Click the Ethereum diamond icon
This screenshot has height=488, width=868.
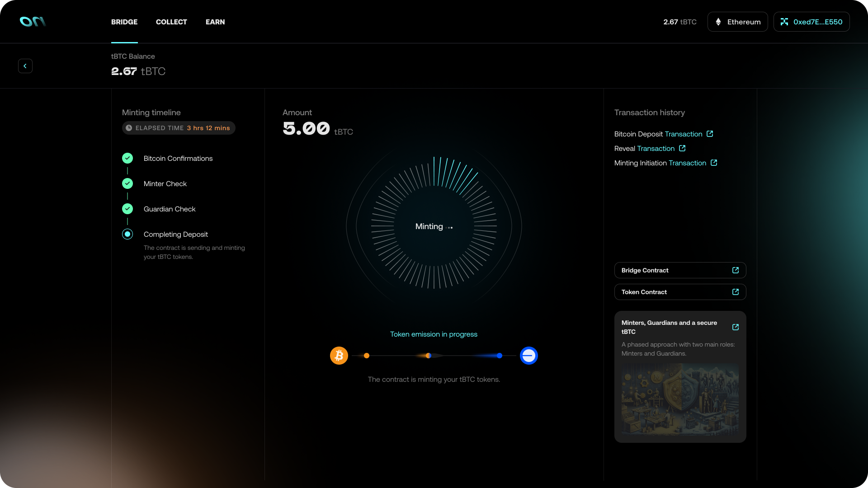coord(718,22)
